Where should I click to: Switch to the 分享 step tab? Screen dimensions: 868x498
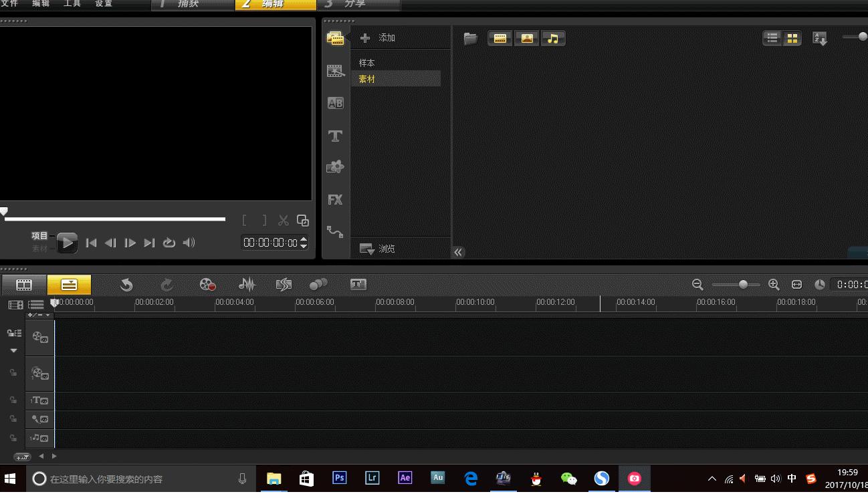coord(354,5)
